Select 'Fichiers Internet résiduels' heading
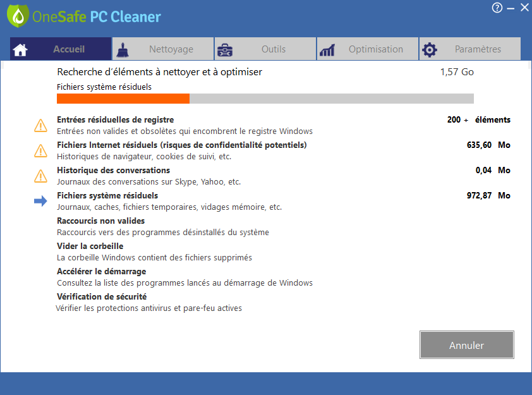This screenshot has width=532, height=395. (182, 145)
